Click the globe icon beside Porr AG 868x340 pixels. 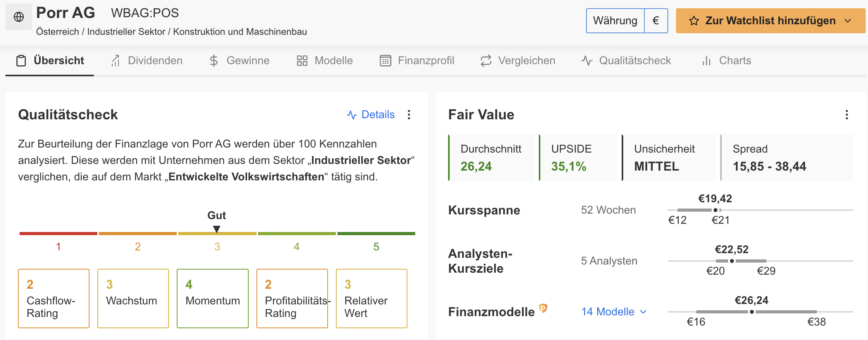pyautogui.click(x=19, y=17)
